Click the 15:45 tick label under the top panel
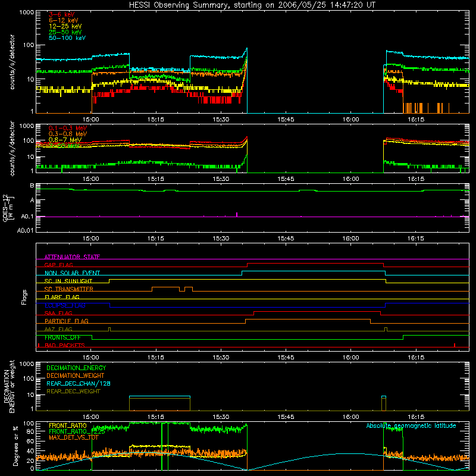 (286, 120)
